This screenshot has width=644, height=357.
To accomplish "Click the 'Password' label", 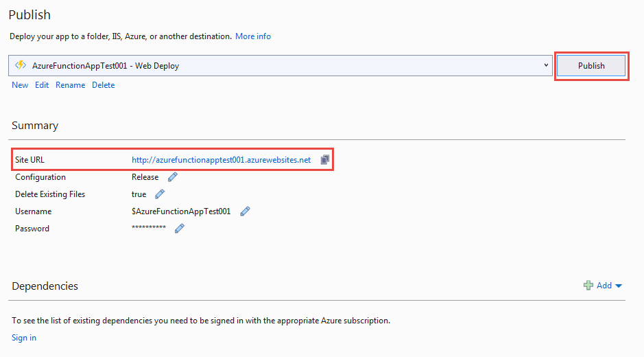I will click(x=32, y=229).
